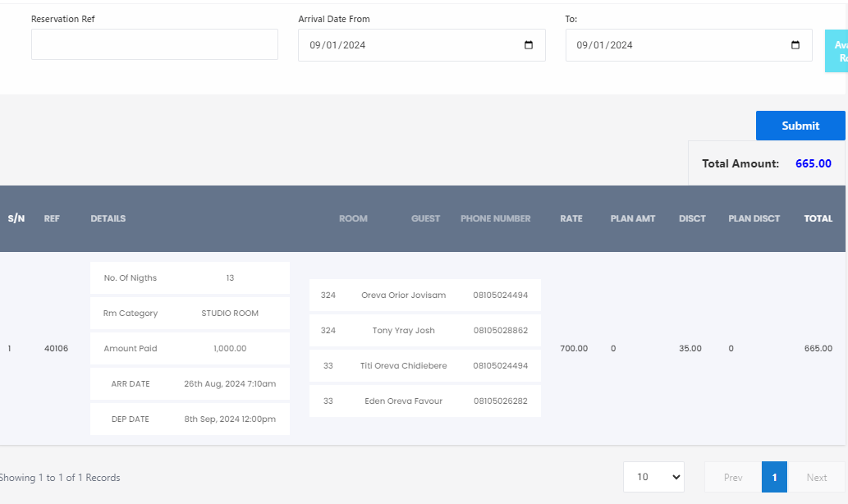The width and height of the screenshot is (848, 504).
Task: Focus the Reservation Ref input field
Action: [154, 44]
